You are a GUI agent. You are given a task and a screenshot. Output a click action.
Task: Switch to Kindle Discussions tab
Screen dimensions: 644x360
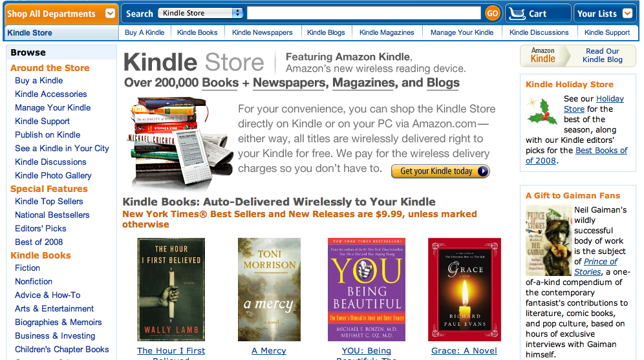539,32
